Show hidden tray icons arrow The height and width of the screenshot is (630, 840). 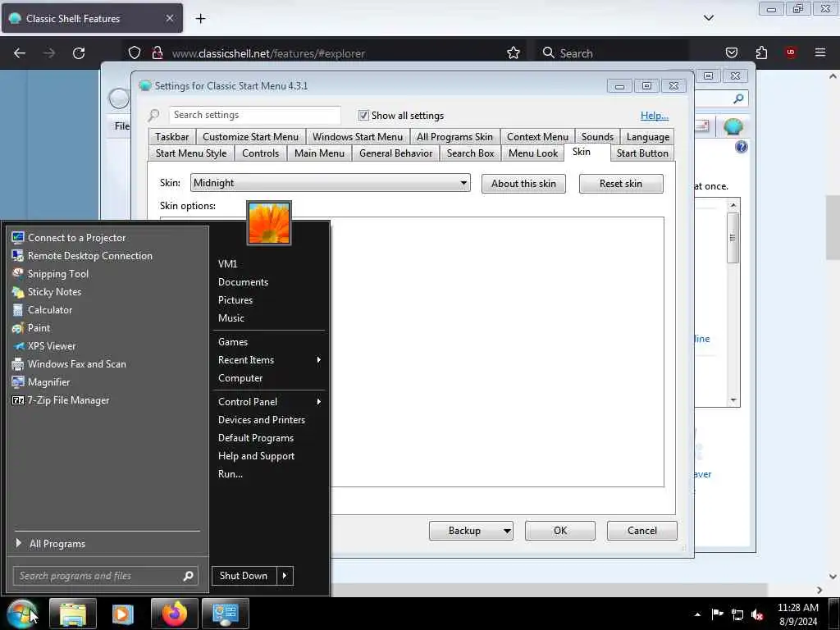click(x=697, y=614)
